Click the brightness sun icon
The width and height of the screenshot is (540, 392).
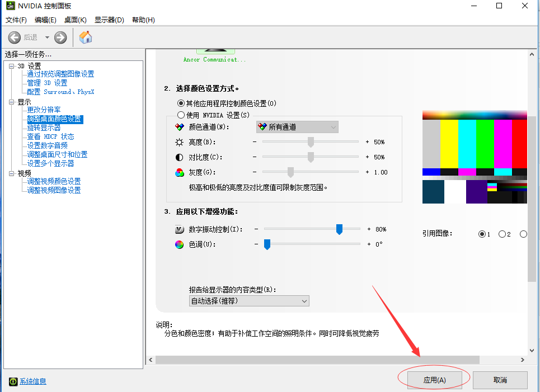coord(180,142)
